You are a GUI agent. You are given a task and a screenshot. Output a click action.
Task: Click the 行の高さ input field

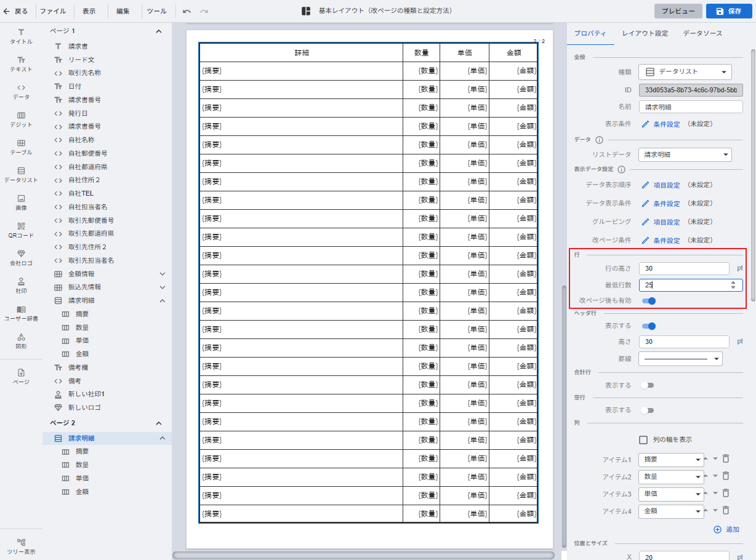click(683, 268)
